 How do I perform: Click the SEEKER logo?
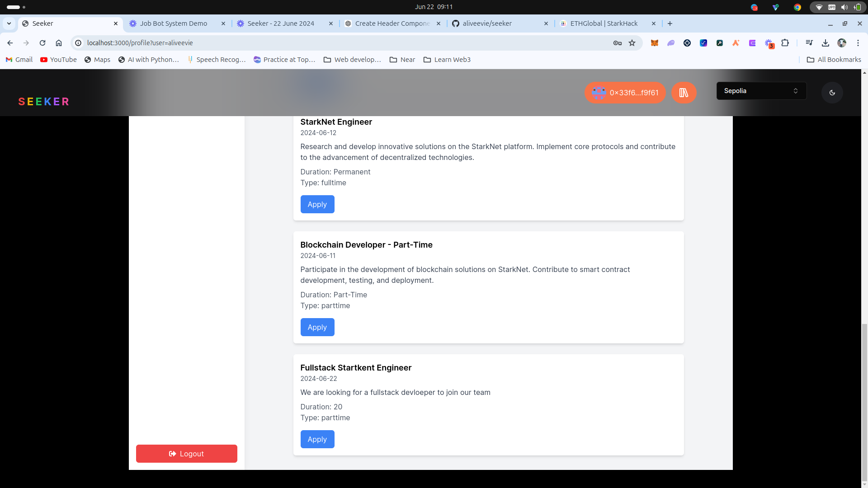click(44, 102)
